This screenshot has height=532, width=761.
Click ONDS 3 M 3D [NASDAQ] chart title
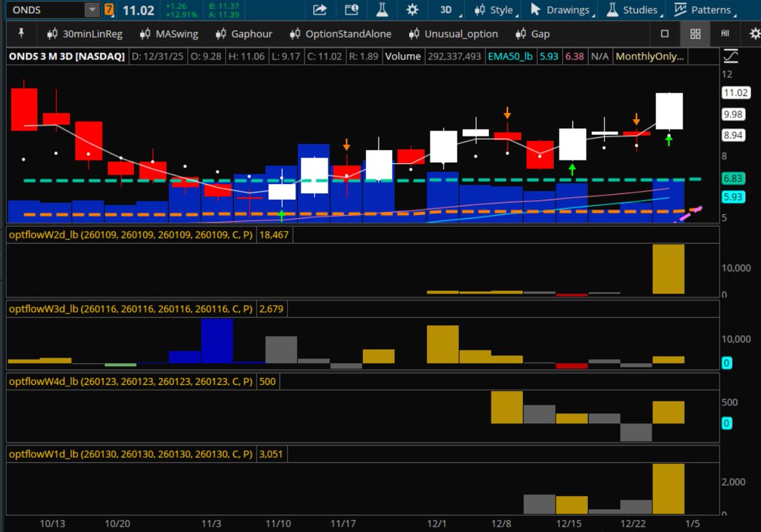67,56
